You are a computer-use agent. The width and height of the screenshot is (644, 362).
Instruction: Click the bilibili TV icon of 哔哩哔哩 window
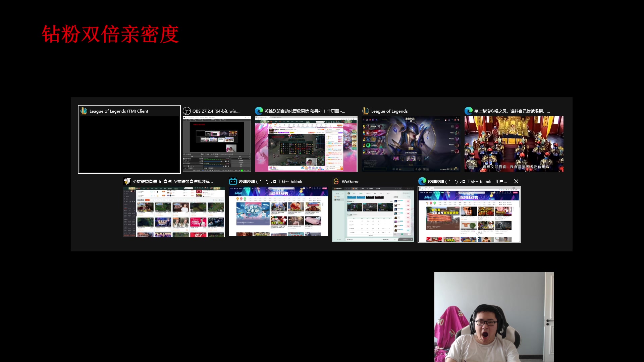pyautogui.click(x=233, y=181)
